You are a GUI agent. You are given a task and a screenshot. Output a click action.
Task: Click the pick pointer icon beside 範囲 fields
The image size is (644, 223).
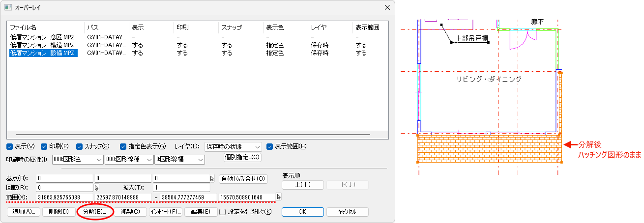click(x=279, y=197)
